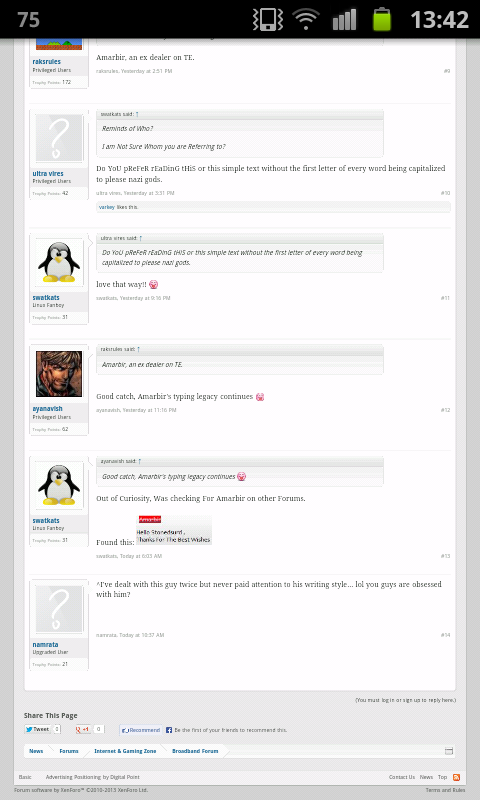The image size is (480, 800).
Task: Open the Amarbir attached image thumbnail
Action: [174, 530]
